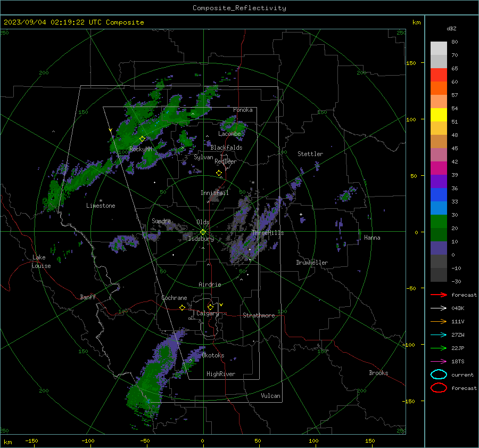Select the red swatch on dBZ scale
Viewport: 479px width, 448px height.
(x=439, y=75)
